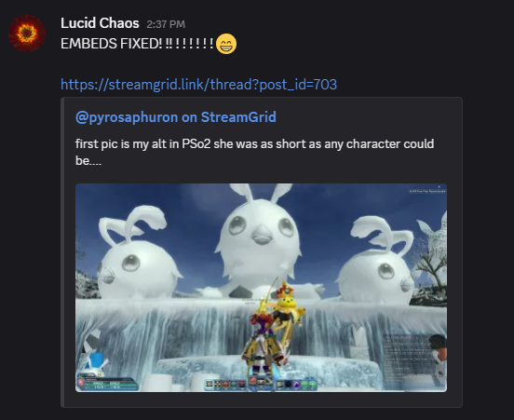Open Lucid Chaos's sunflower avatar profile

[27, 34]
